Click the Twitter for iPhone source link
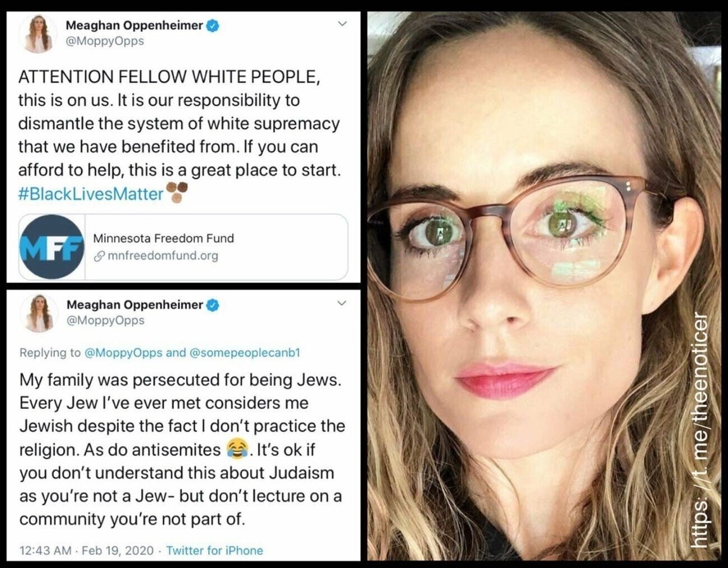728x568 pixels. click(214, 550)
